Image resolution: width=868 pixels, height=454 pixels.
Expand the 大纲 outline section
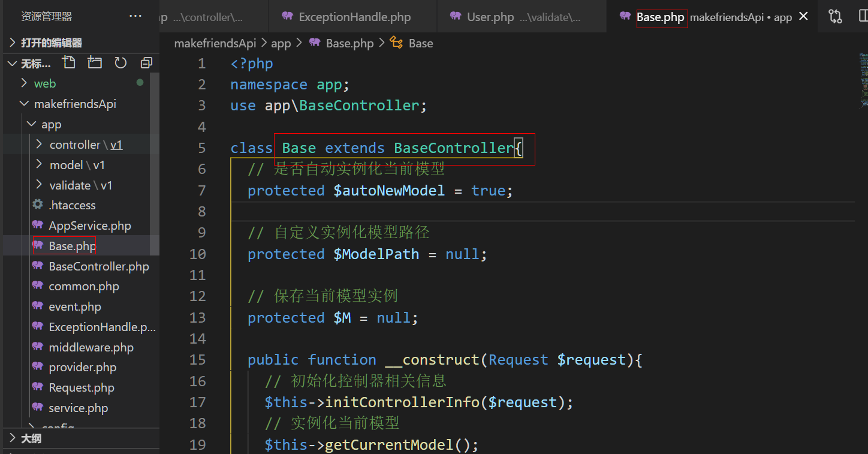tap(31, 438)
